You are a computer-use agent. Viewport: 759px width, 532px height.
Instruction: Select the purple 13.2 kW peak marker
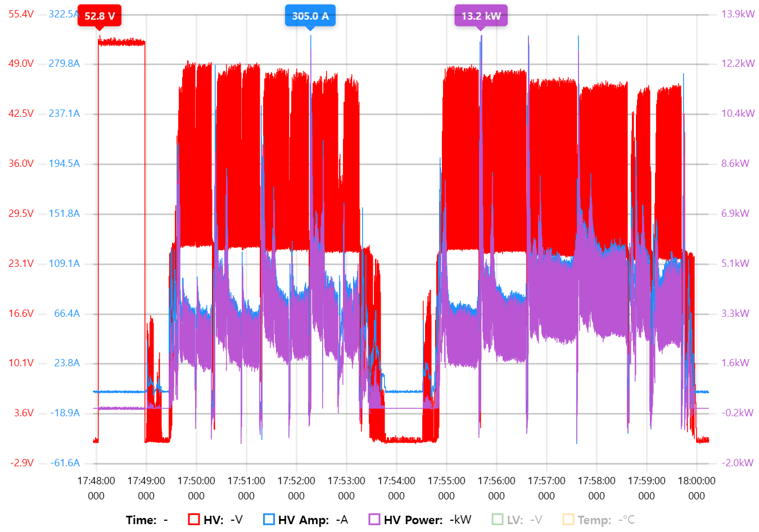click(x=481, y=16)
